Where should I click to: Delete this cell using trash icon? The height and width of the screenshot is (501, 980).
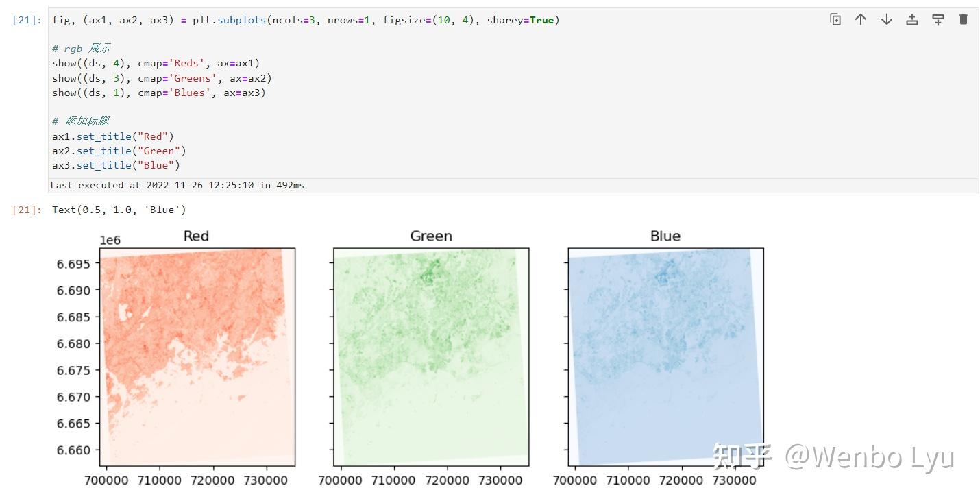pos(964,19)
